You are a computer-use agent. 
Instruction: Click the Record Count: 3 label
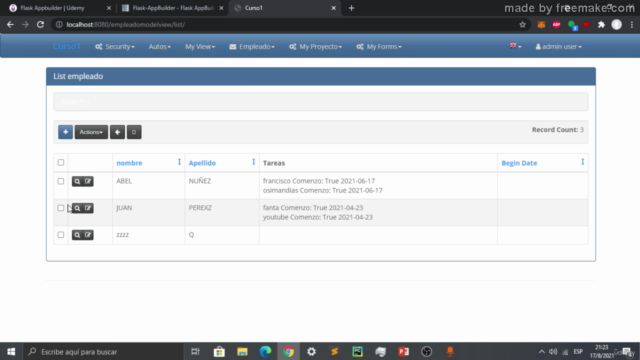tap(558, 130)
